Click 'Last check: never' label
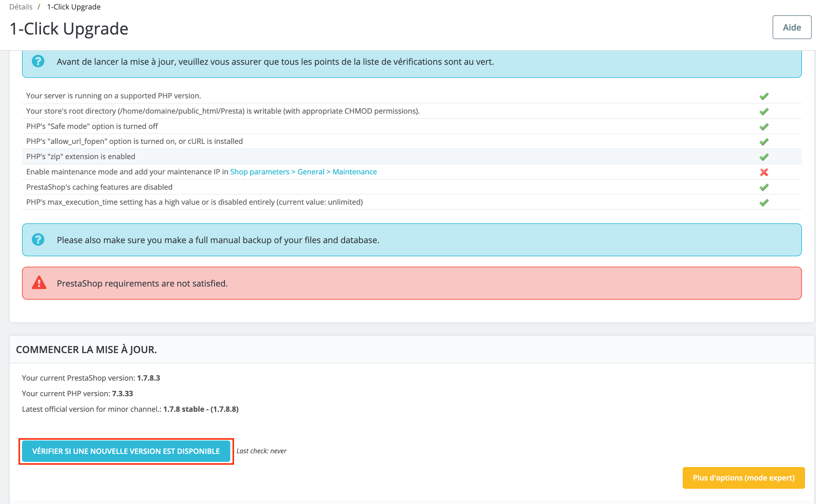The width and height of the screenshot is (816, 504). [x=261, y=451]
